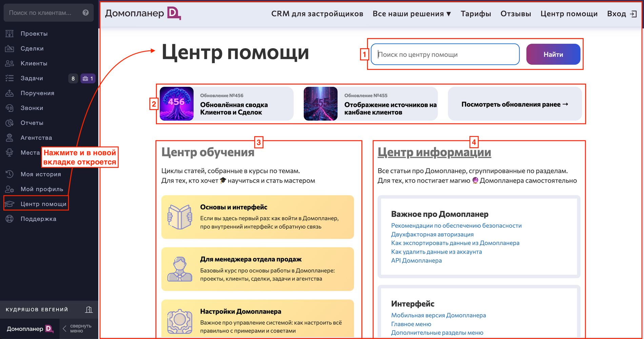Click the manager avatar icon of sales course
The image size is (644, 339).
coord(180,269)
